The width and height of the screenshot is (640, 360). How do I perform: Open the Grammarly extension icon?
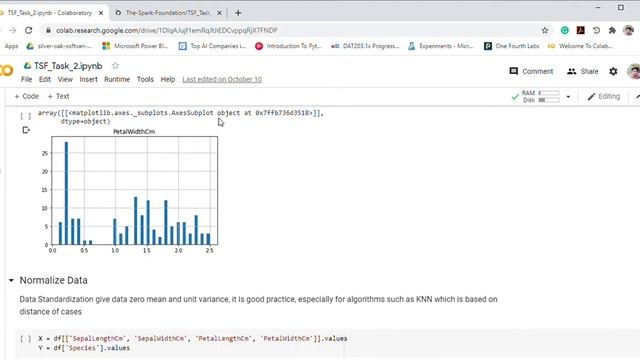564,30
